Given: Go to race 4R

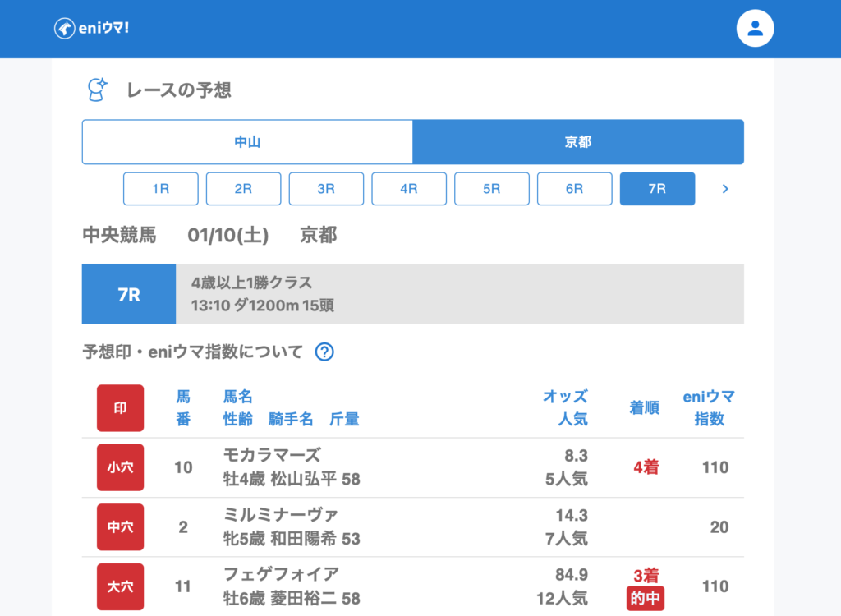Looking at the screenshot, I should [x=409, y=189].
